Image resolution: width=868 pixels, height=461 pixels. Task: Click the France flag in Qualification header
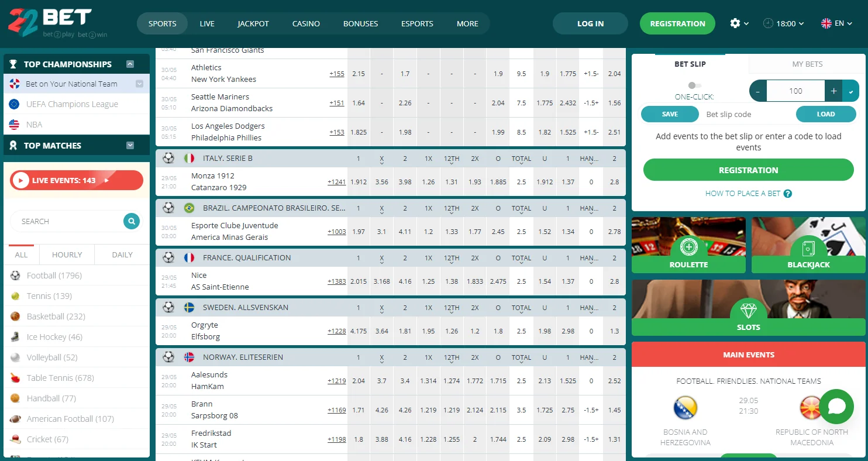click(189, 257)
